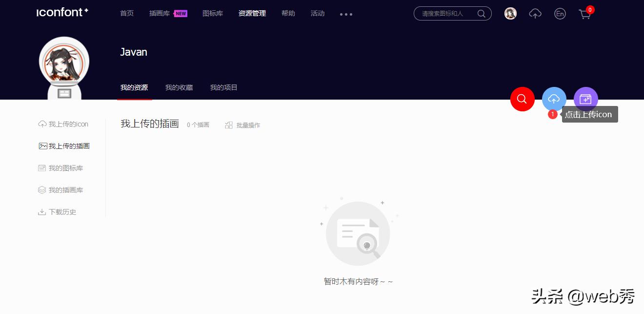Viewport: 644px width, 314px height.
Task: Open the 图标库 icon library menu
Action: [213, 14]
